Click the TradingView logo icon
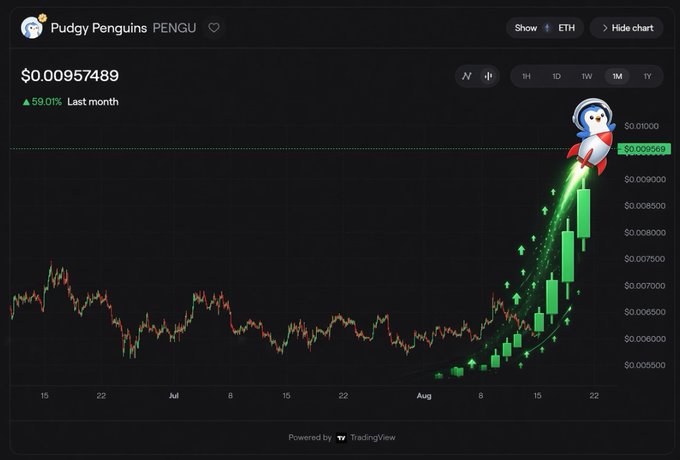680x460 pixels. tap(342, 438)
